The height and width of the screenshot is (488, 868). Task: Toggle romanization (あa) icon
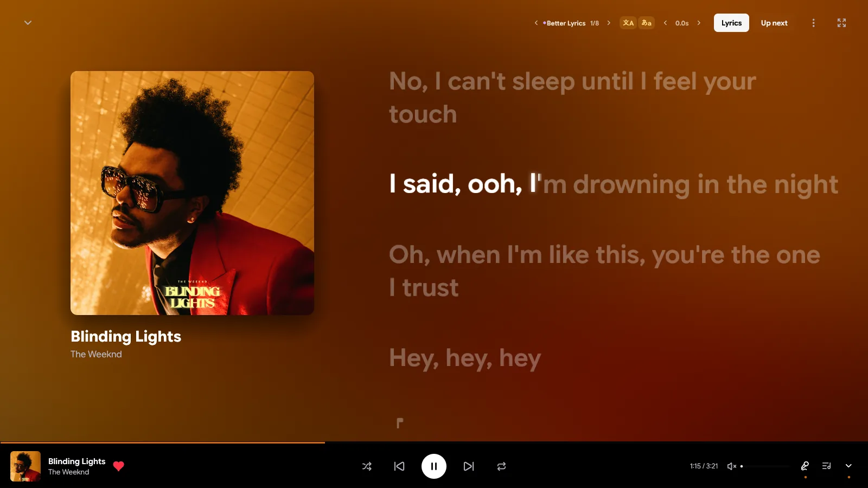pyautogui.click(x=646, y=23)
